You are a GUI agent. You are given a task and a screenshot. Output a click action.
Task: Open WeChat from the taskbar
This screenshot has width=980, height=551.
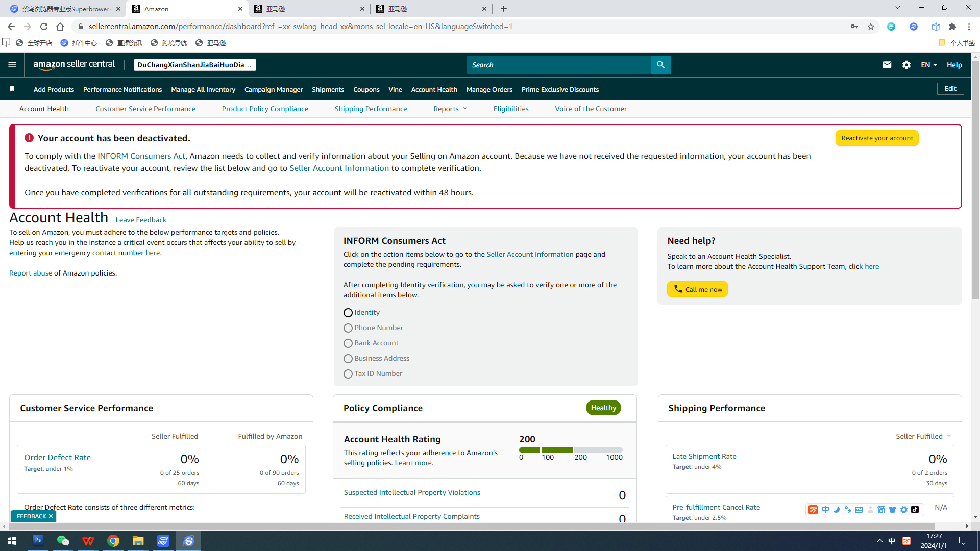tap(63, 541)
